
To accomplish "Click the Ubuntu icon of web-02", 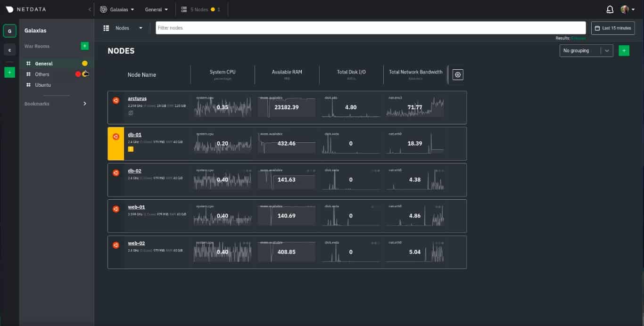I will 116,245.
